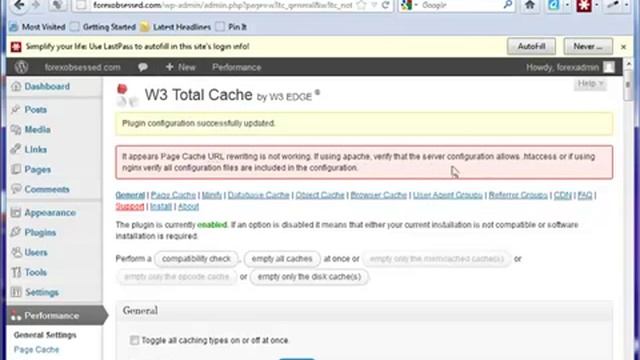640x360 pixels.
Task: Go to Dashboard in the sidebar
Action: [x=47, y=87]
